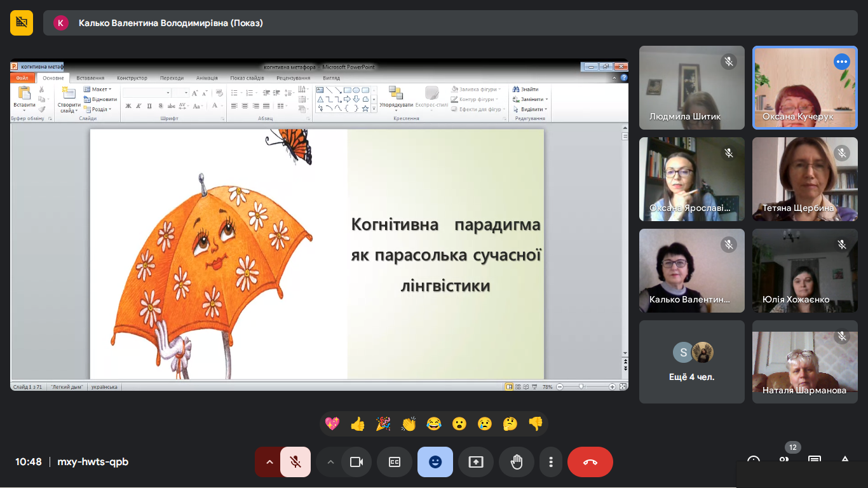Click the Знайти find button
This screenshot has width=868, height=488.
pyautogui.click(x=526, y=90)
